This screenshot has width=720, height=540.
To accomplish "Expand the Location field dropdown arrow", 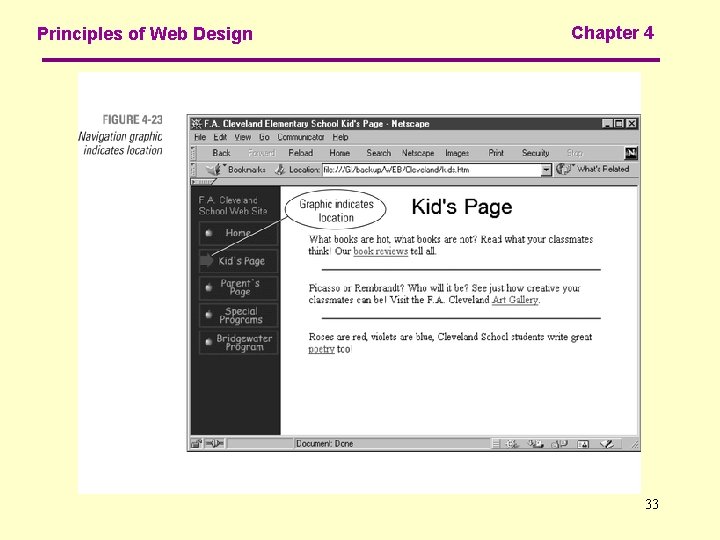I will coord(546,169).
